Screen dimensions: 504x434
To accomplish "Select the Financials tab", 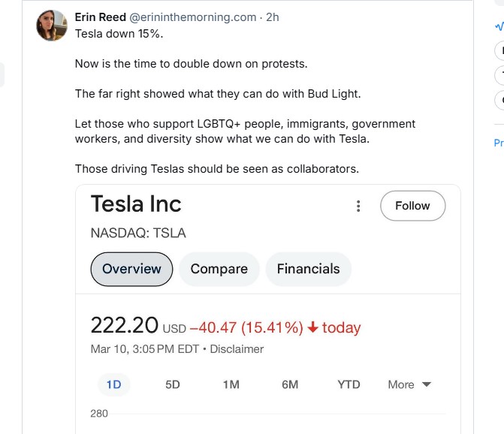I will 308,269.
